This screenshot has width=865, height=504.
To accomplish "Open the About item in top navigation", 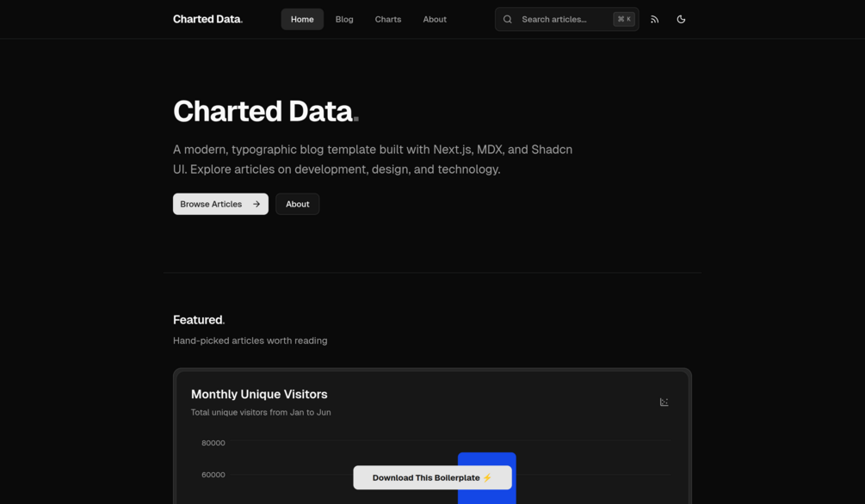I will [x=435, y=19].
